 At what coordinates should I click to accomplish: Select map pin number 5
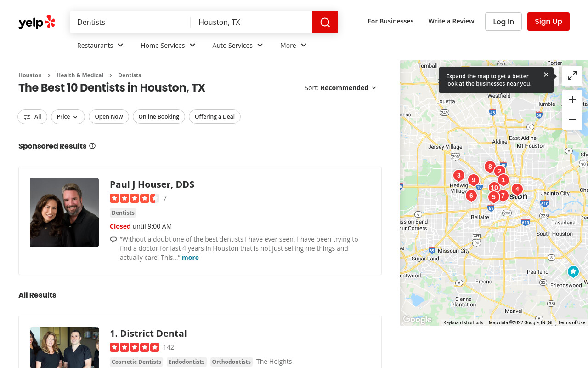click(x=493, y=197)
